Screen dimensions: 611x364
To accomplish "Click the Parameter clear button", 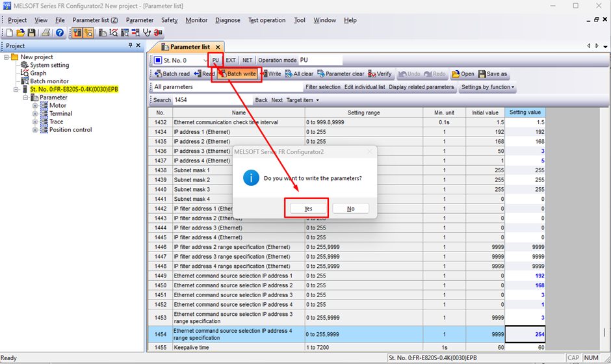I will pyautogui.click(x=341, y=73).
